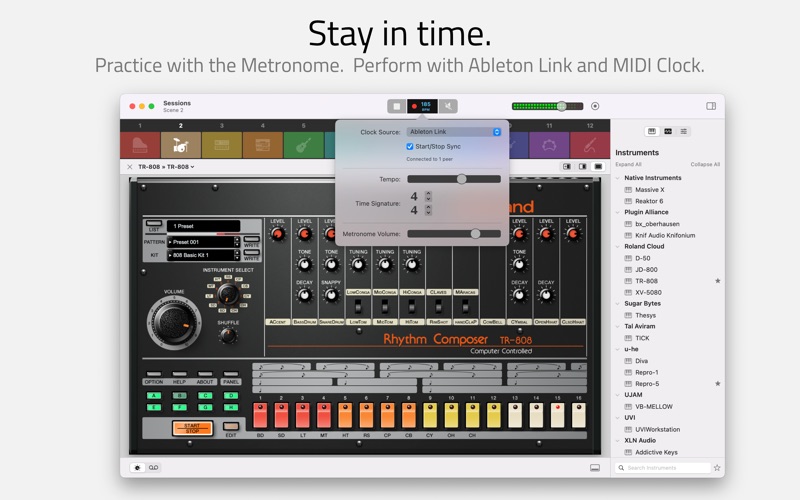
Task: Select Knif Audio Knifonium instrument
Action: (x=667, y=235)
